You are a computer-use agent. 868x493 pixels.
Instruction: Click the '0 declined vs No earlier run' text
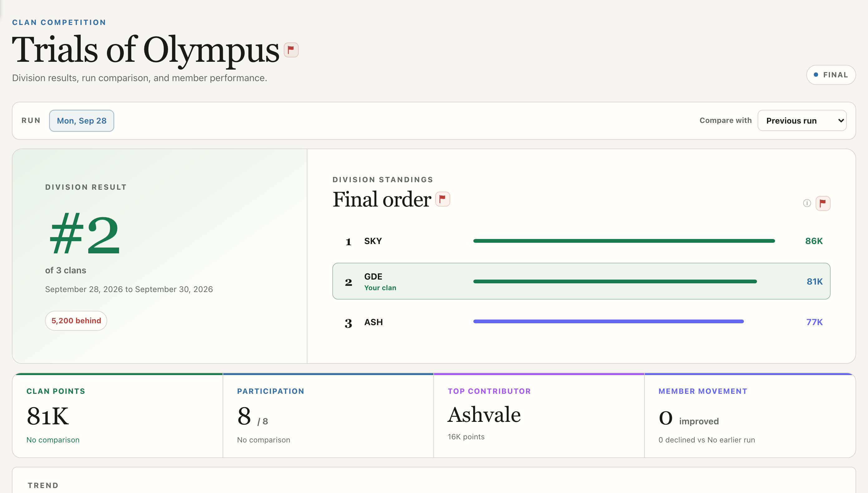pos(706,440)
